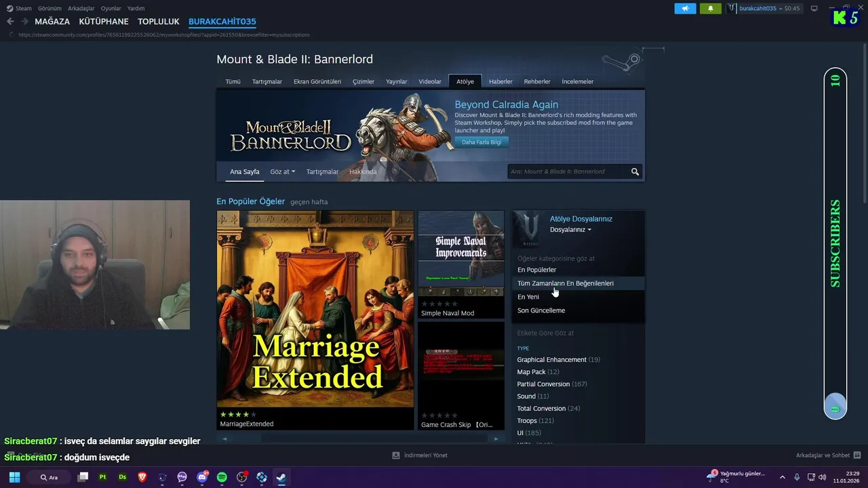Open the green notifications bell

pyautogui.click(x=710, y=8)
